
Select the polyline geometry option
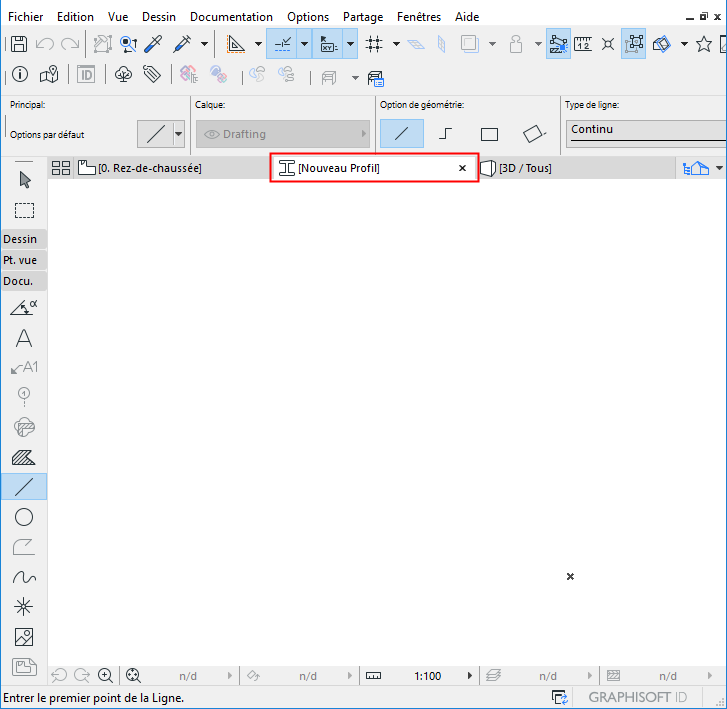(445, 134)
